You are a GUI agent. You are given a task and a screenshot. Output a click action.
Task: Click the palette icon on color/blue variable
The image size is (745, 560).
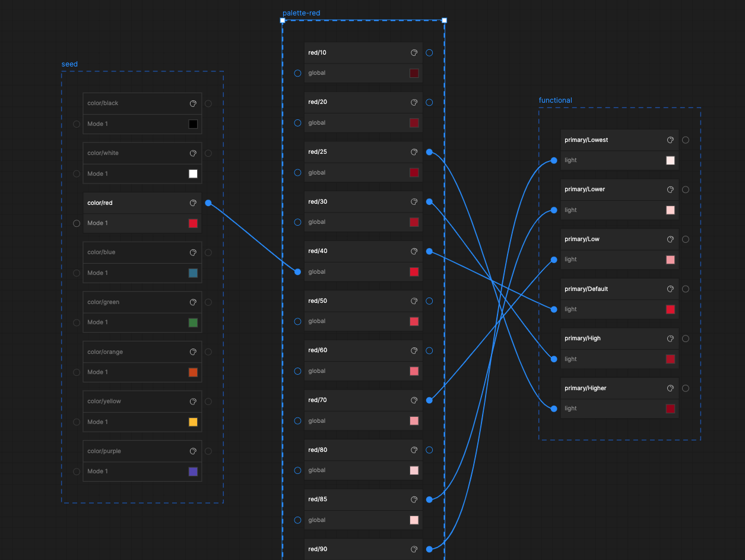[x=193, y=252]
